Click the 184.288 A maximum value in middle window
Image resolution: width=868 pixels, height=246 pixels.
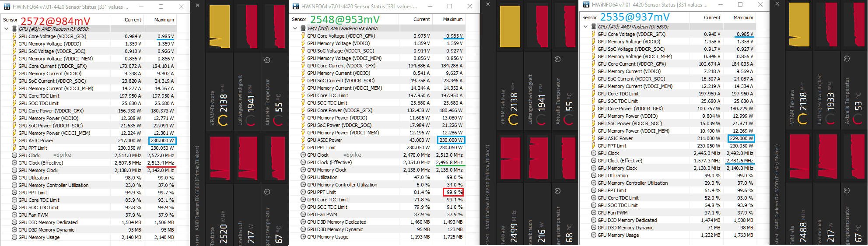click(452, 66)
